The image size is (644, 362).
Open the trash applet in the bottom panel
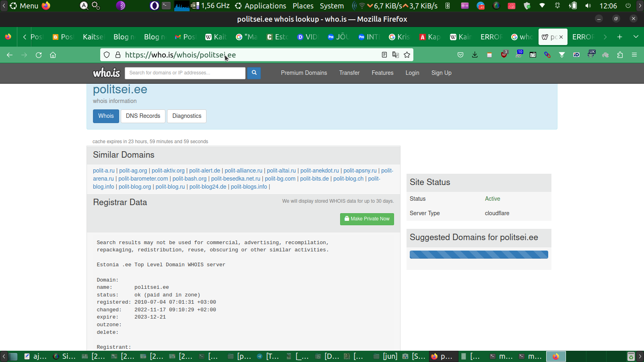[x=631, y=356]
